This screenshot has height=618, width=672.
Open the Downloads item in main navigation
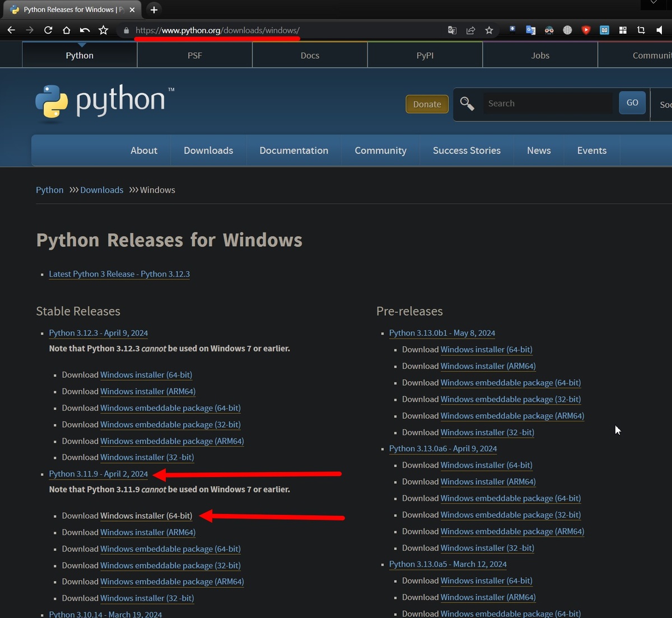pos(208,151)
